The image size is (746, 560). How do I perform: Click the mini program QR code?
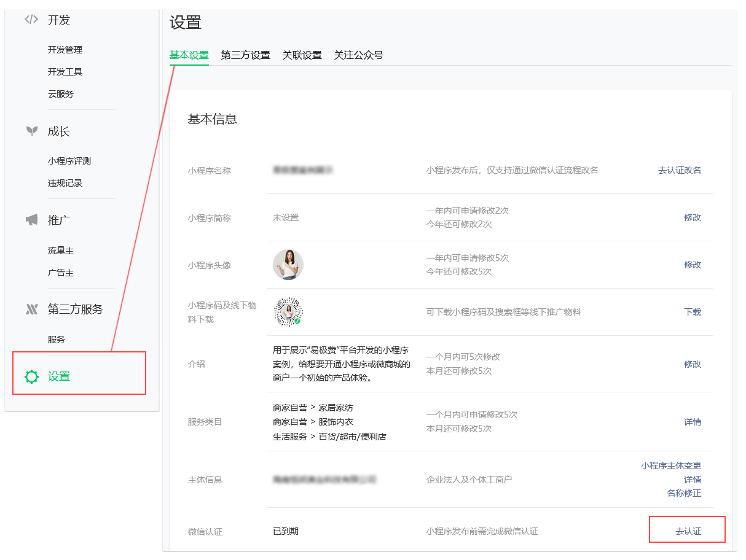coord(288,312)
